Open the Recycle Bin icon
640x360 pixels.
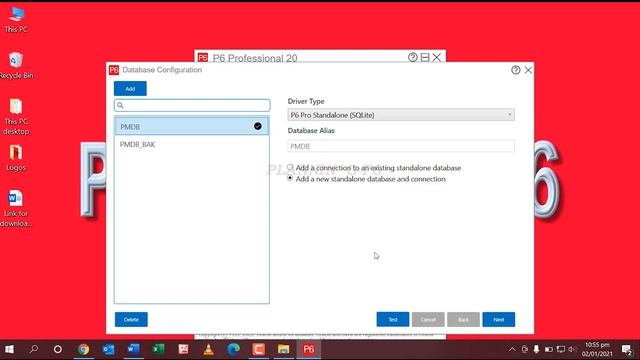pyautogui.click(x=16, y=65)
